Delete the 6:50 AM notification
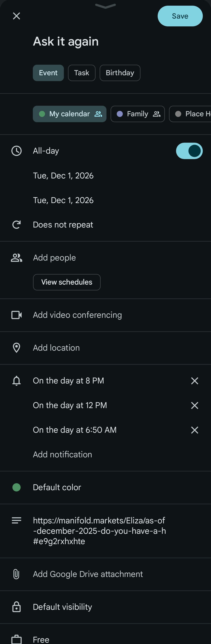This screenshot has width=211, height=644. (195, 430)
